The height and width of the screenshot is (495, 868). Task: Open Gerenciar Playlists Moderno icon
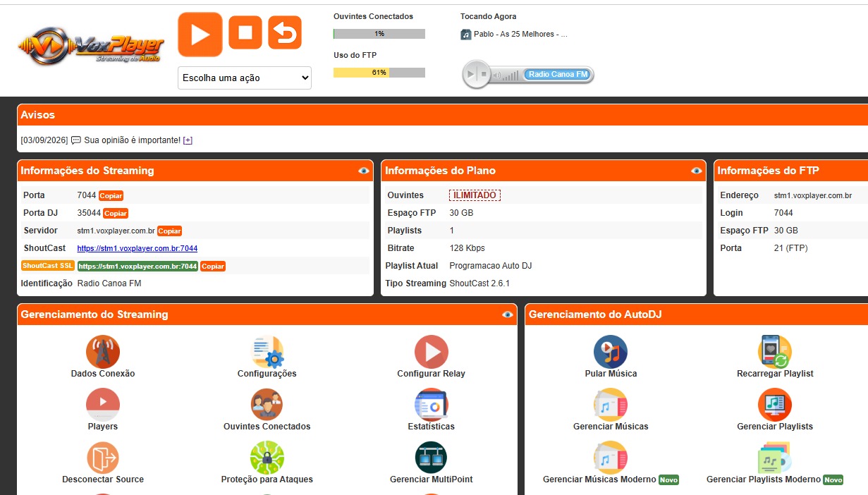(x=775, y=457)
